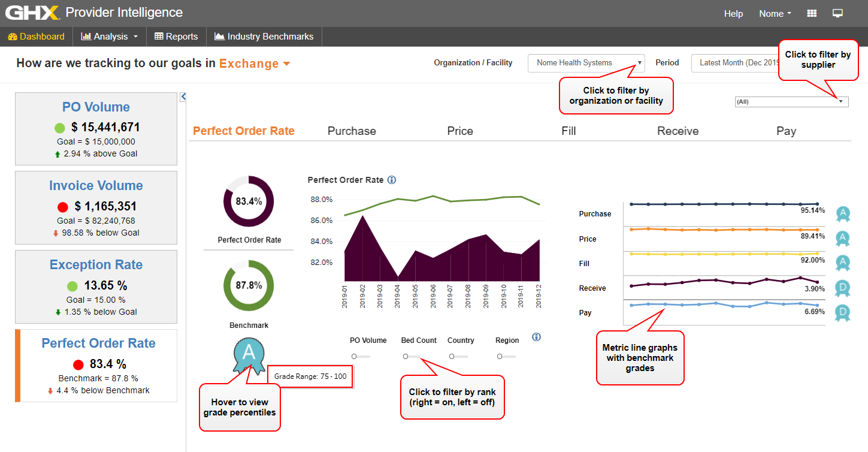Enable the Region rank filter switch
Image resolution: width=868 pixels, height=452 pixels.
506,357
